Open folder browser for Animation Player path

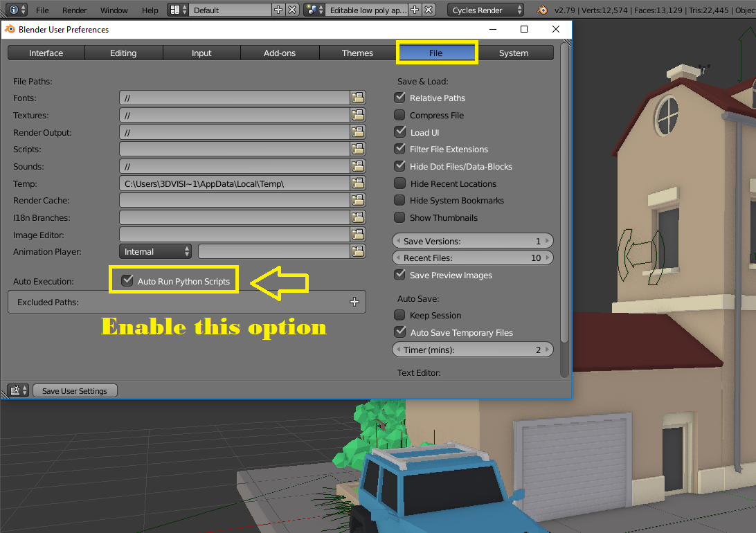point(358,251)
